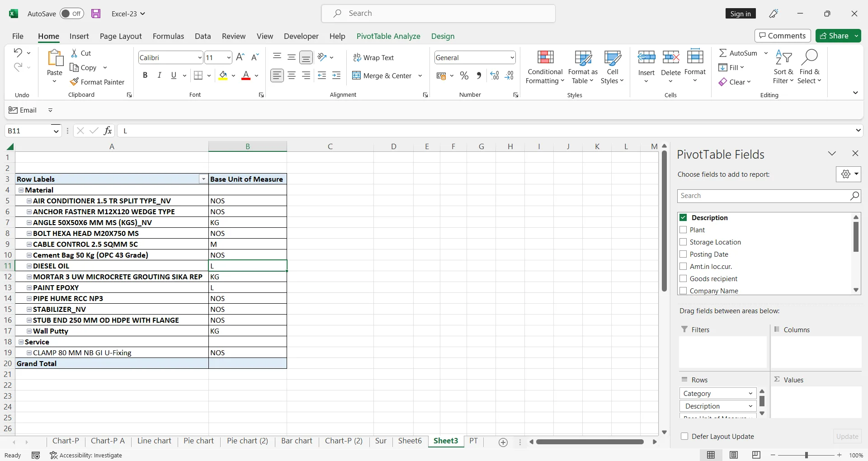
Task: Click Increase Indent icon
Action: (x=336, y=75)
